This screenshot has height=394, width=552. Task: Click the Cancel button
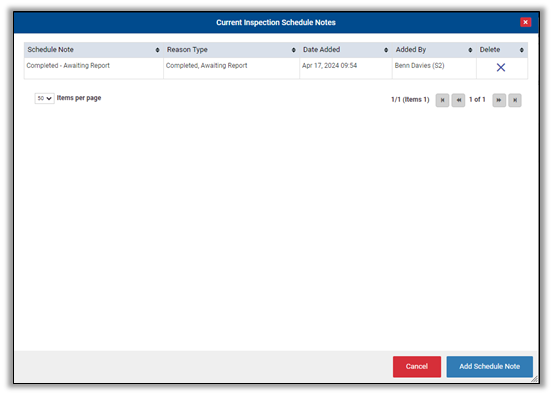click(x=417, y=367)
